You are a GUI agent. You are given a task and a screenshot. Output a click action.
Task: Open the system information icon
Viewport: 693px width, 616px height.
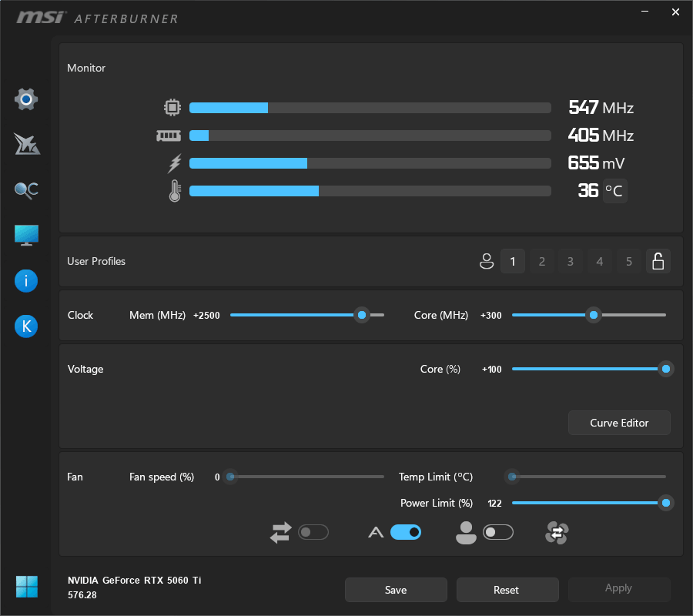26,281
